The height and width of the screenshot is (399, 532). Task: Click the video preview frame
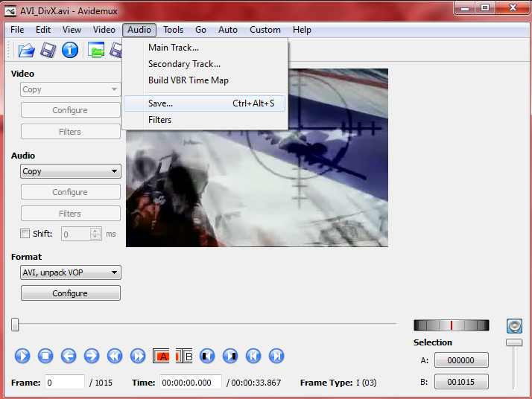point(257,158)
